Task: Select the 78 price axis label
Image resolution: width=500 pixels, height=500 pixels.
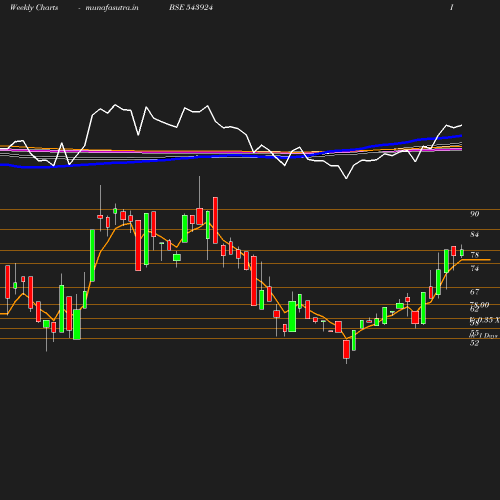Action: pyautogui.click(x=474, y=255)
